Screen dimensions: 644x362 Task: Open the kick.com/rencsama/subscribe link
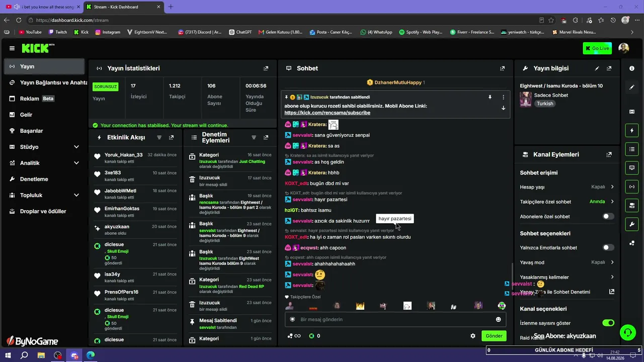(x=327, y=113)
